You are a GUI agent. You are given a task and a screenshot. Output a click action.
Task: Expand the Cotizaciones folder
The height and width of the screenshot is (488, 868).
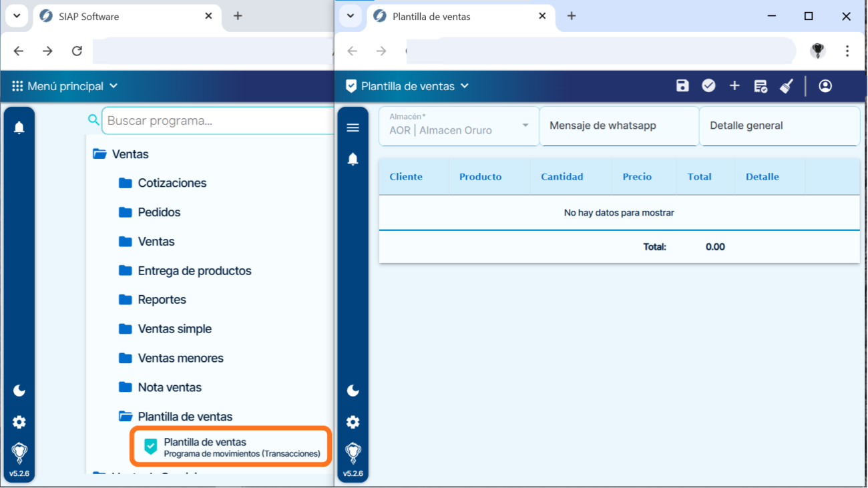[x=172, y=183]
